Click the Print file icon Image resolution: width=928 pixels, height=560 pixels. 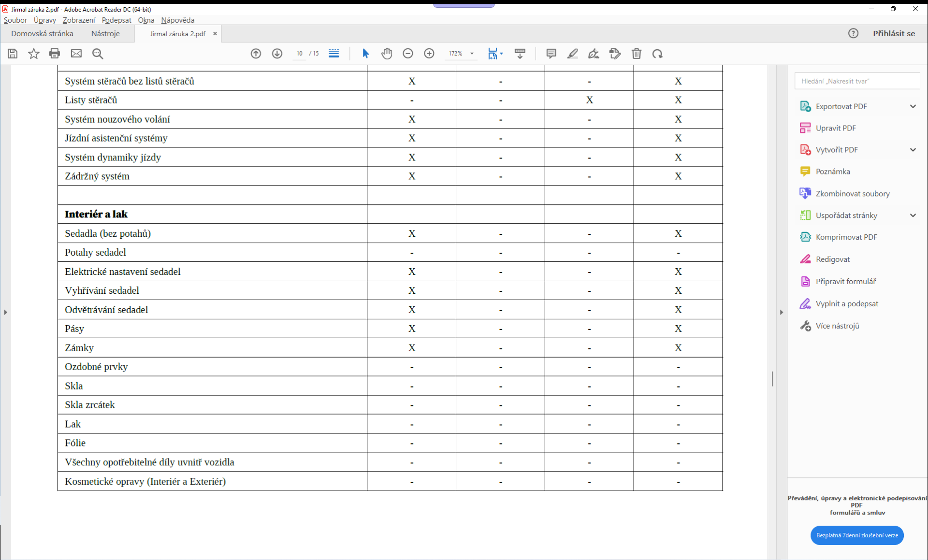tap(55, 54)
